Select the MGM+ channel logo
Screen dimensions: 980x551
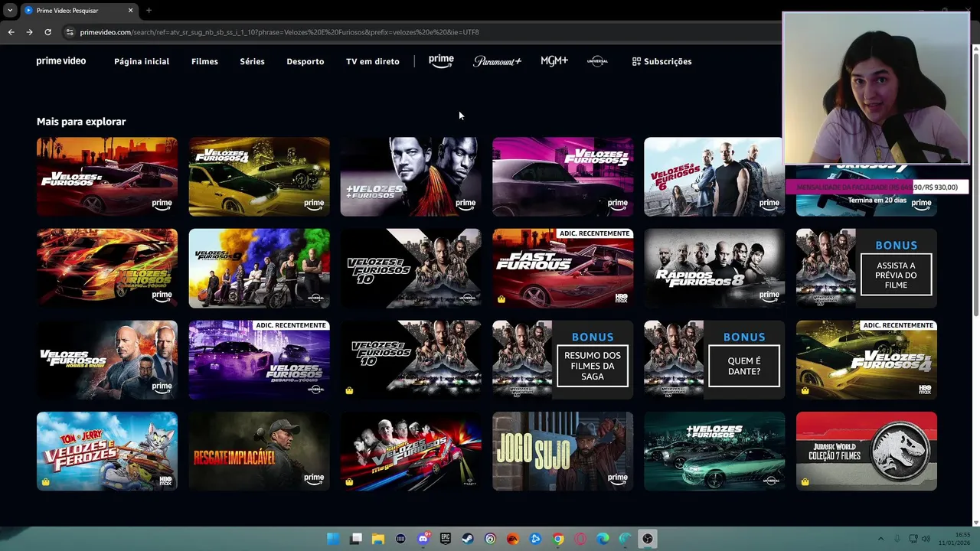click(x=554, y=61)
